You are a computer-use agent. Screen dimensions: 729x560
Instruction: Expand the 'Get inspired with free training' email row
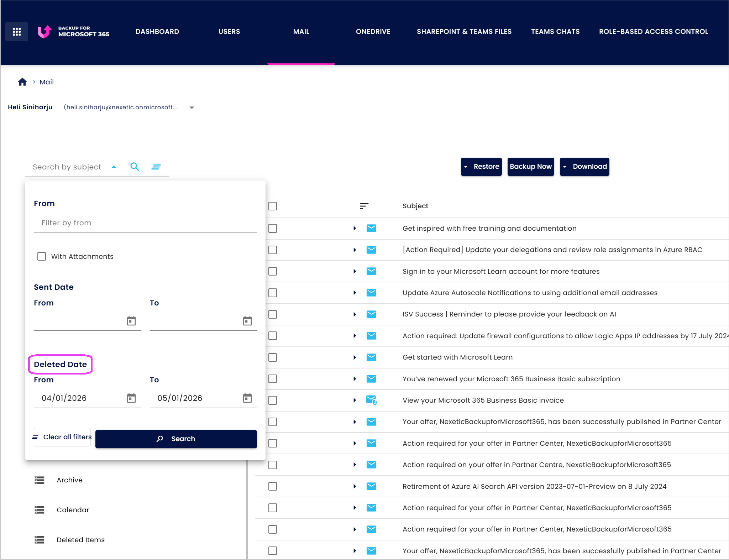(x=355, y=228)
